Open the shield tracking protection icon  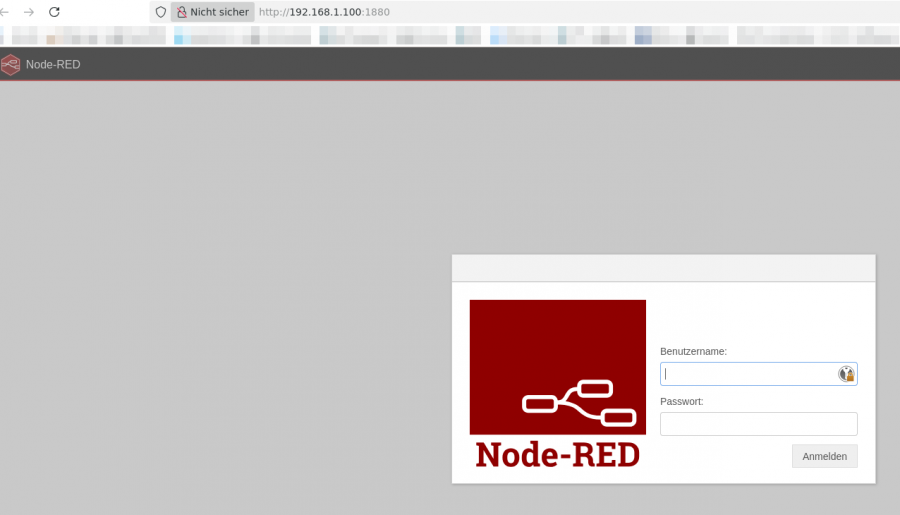pyautogui.click(x=161, y=12)
